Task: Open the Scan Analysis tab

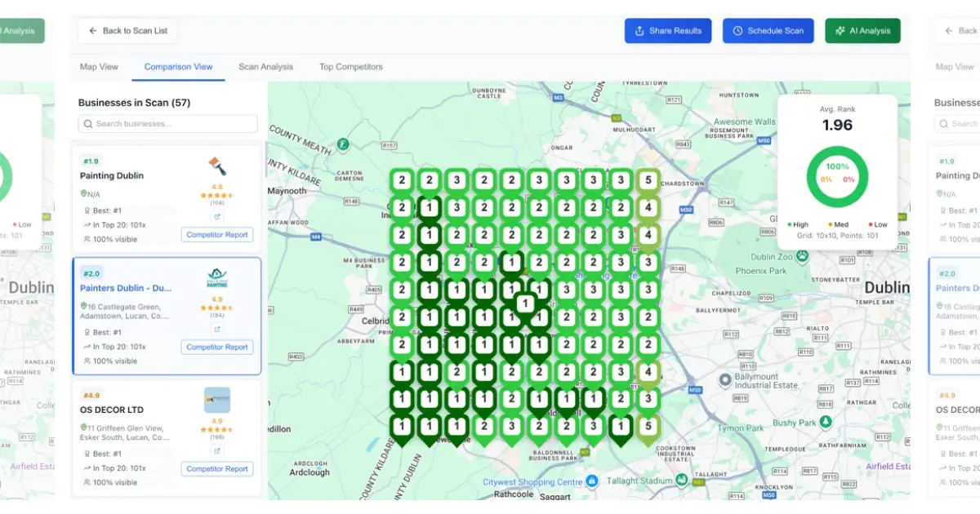Action: (265, 67)
